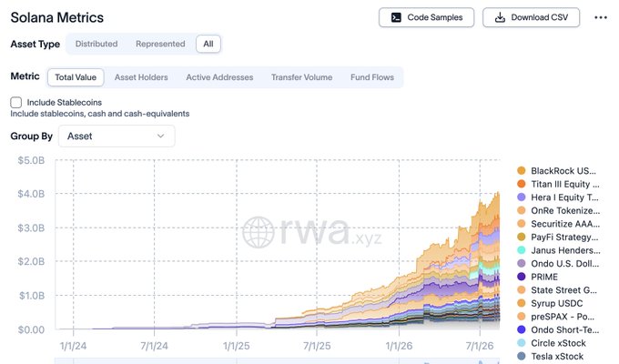Click the 1/1/26 x-axis date label
This screenshot has height=364, width=619.
[399, 346]
